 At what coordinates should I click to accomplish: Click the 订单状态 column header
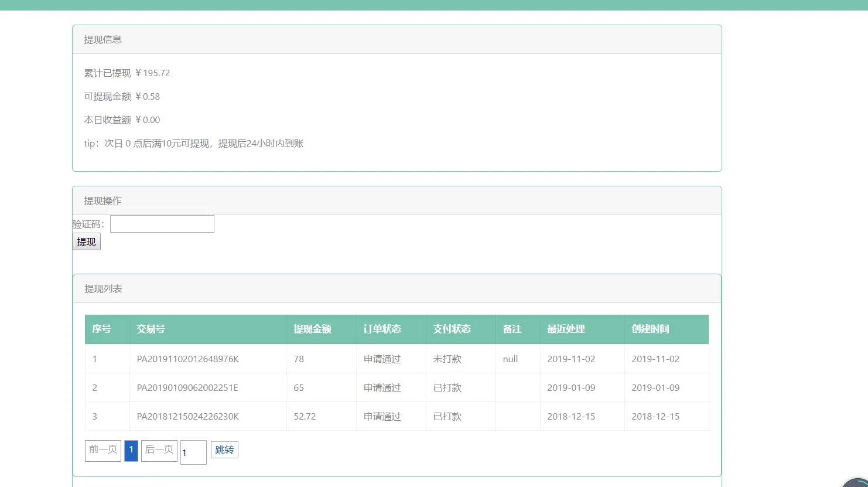coord(382,329)
